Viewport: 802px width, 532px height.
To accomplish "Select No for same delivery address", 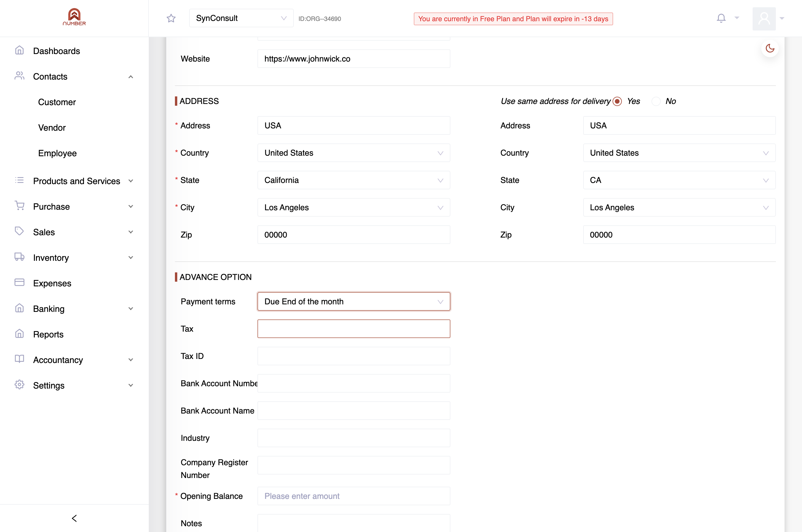I will 656,101.
